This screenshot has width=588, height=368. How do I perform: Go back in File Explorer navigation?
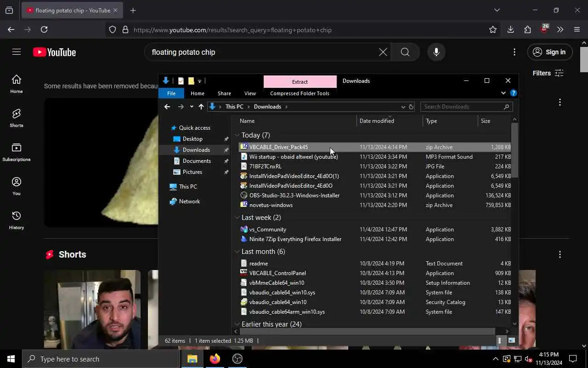coord(167,107)
